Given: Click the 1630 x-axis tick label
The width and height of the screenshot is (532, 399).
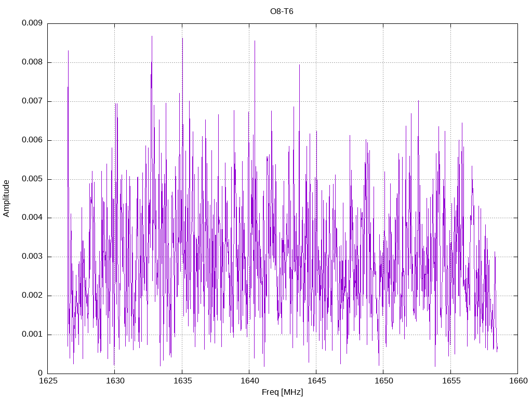Looking at the screenshot, I should (x=115, y=381).
